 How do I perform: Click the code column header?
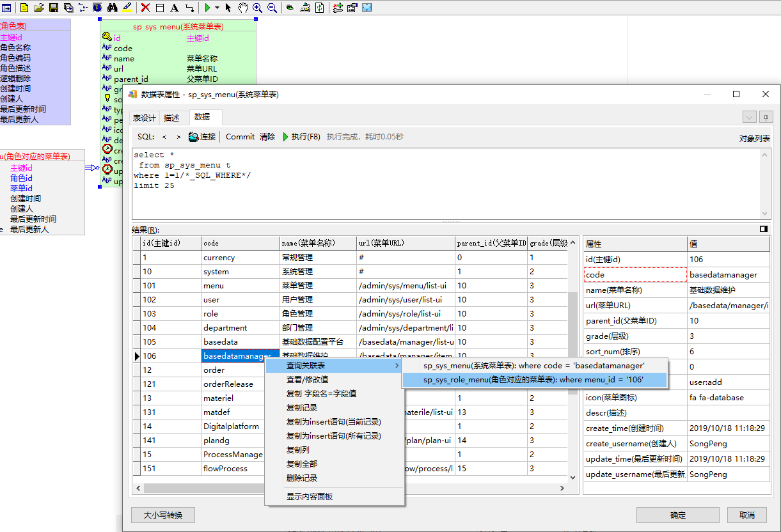pos(241,243)
